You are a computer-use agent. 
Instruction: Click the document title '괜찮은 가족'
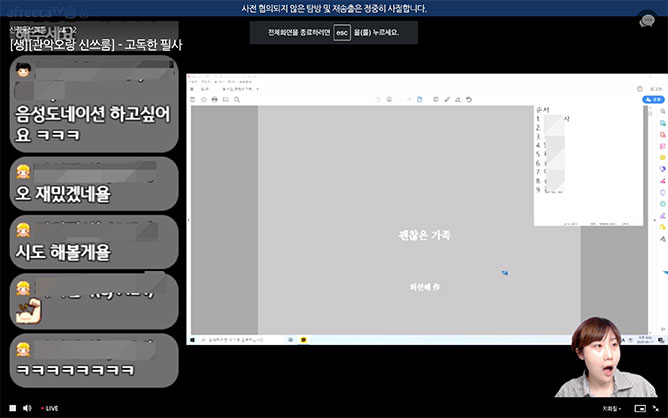425,235
